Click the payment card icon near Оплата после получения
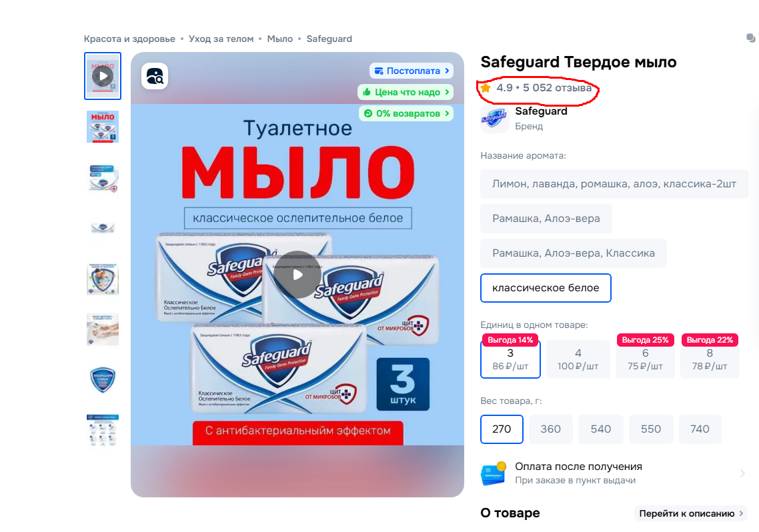Screen dimensions: 759x532 pyautogui.click(x=494, y=473)
